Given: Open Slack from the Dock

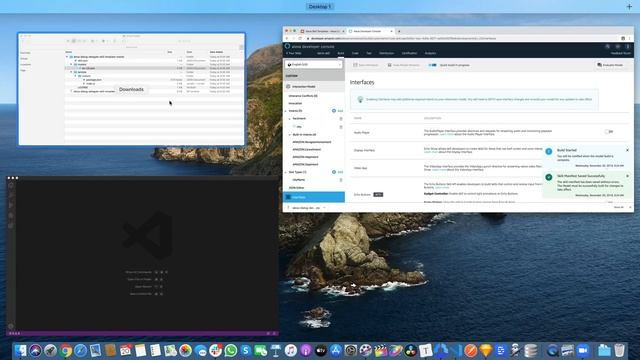Looking at the screenshot, I should click(216, 350).
